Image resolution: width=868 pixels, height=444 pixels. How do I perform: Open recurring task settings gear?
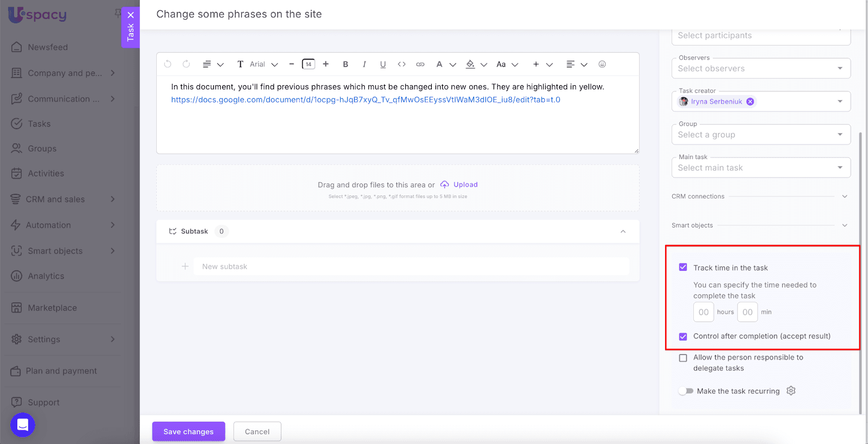point(791,391)
